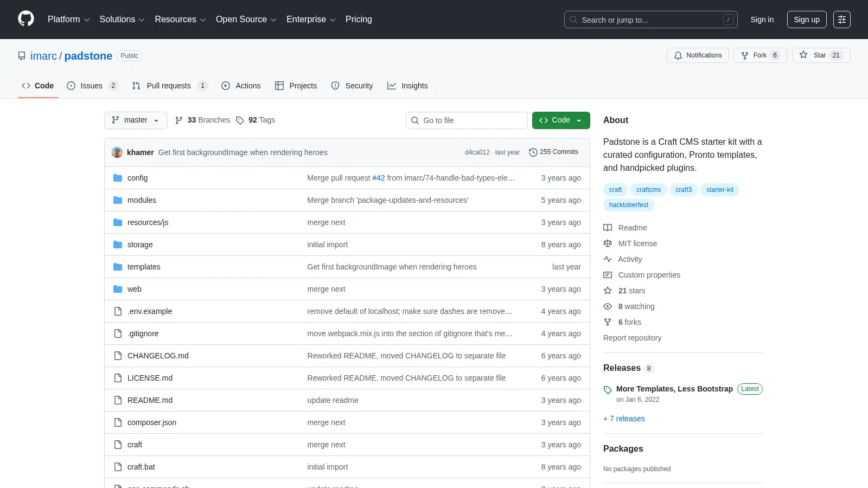Click the config folder icon
The height and width of the screenshot is (488, 868).
point(118,178)
